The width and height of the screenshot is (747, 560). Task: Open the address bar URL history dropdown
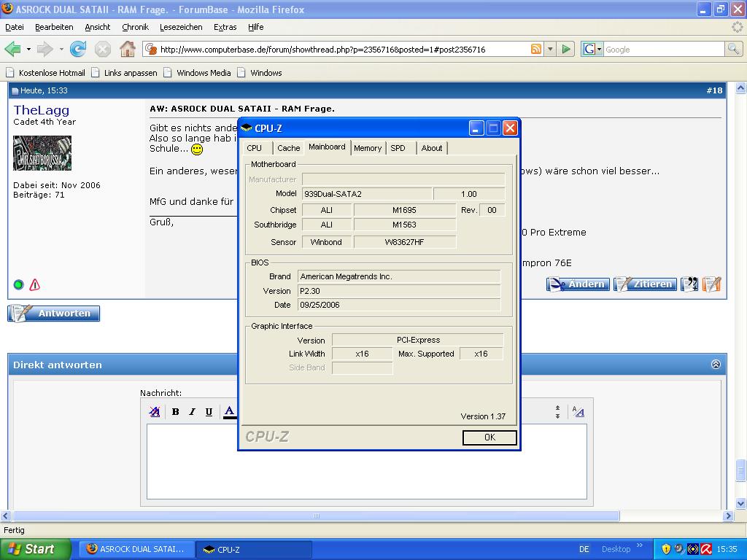[x=550, y=49]
